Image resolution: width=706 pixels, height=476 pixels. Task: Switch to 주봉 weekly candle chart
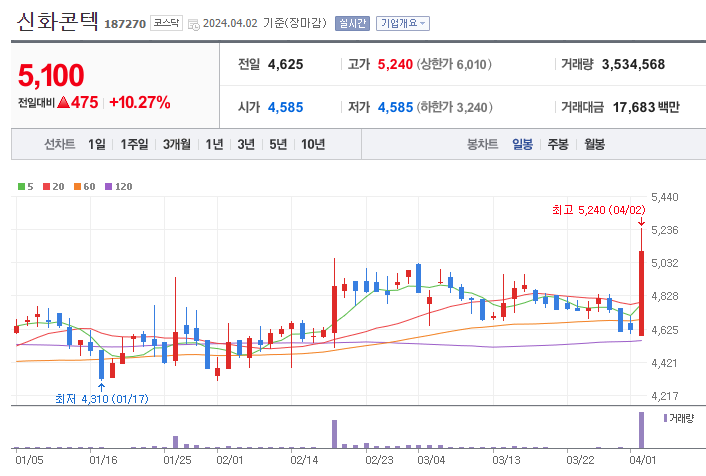click(x=558, y=145)
